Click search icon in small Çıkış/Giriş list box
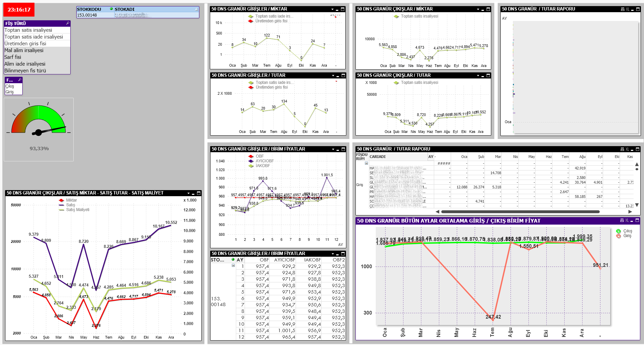This screenshot has width=644, height=345. [x=20, y=80]
